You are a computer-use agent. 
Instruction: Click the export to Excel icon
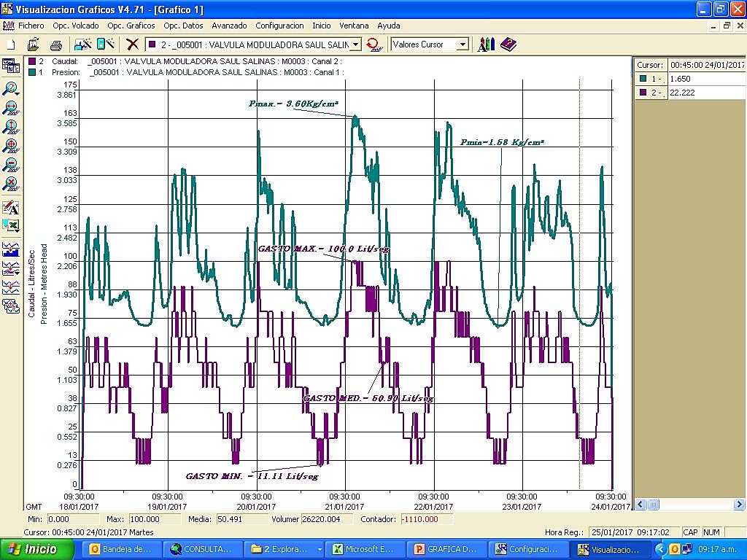pyautogui.click(x=11, y=225)
